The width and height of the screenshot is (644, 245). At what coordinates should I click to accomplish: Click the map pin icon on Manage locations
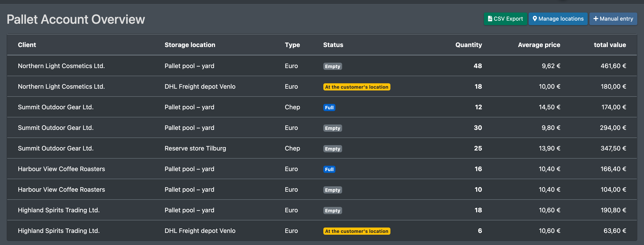coord(535,19)
